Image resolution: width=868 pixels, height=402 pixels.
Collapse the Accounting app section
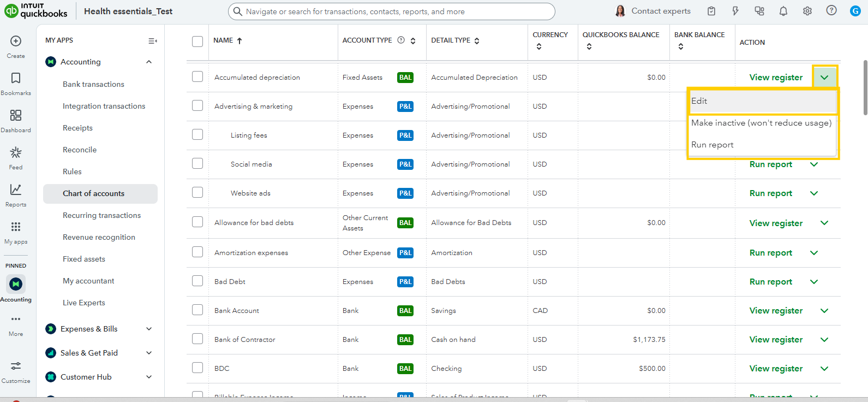149,62
